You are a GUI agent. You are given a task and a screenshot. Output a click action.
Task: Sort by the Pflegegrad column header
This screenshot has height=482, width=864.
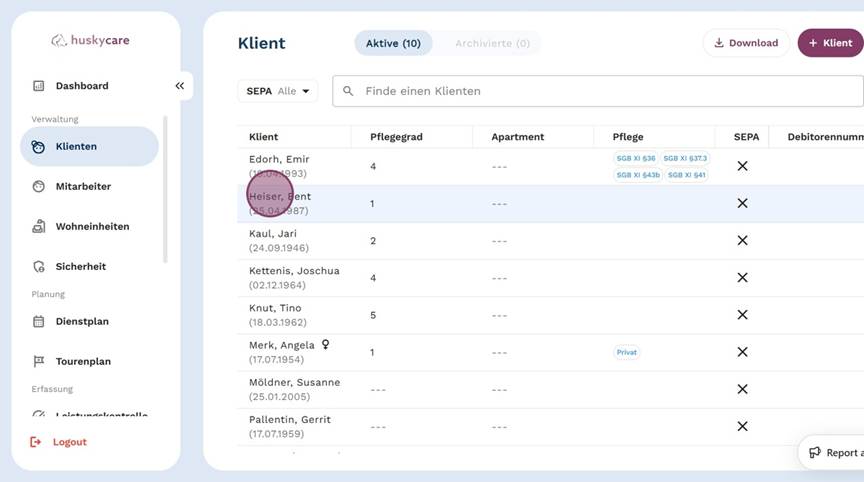392,137
